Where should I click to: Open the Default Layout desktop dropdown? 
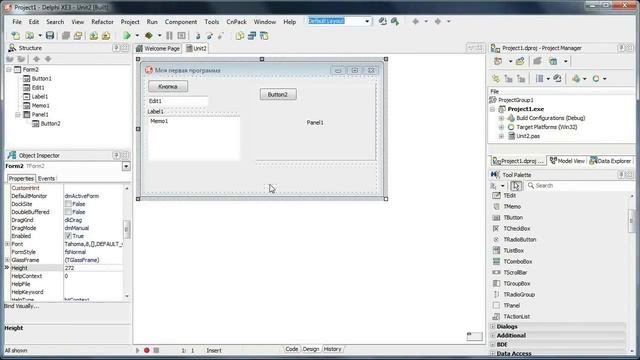(367, 21)
